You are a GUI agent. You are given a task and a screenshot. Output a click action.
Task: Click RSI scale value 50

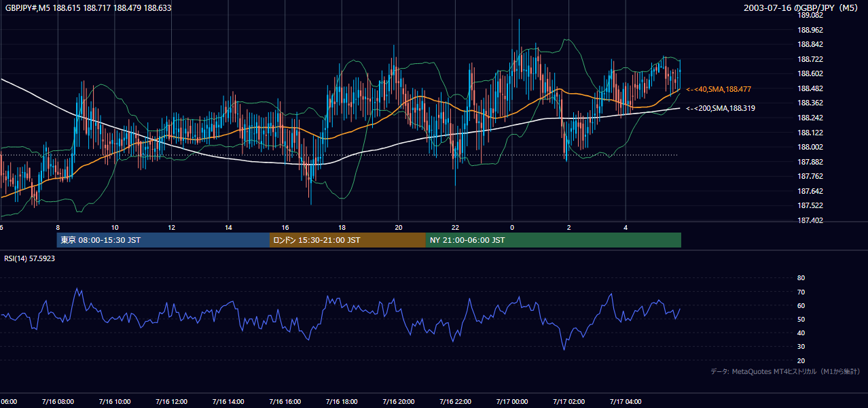pos(801,319)
